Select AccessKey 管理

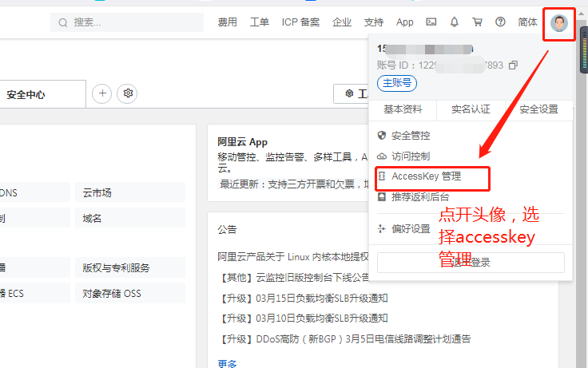point(427,176)
